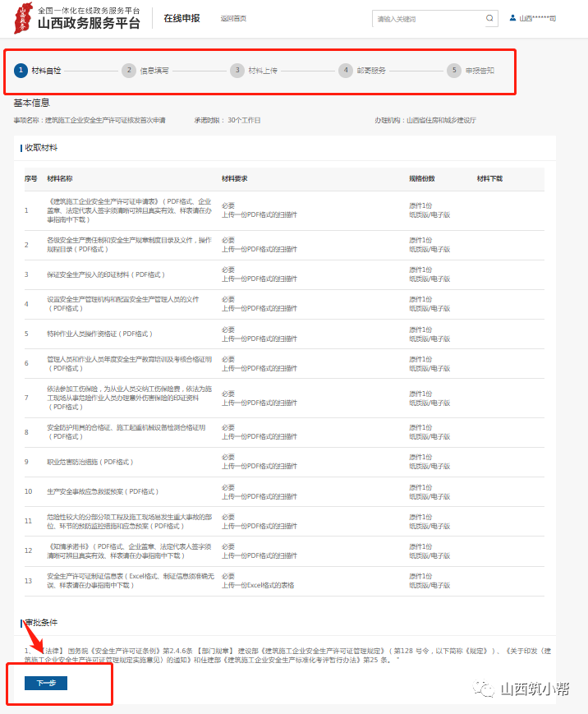Viewport: 588px width, 714px height.
Task: Click the 材料下载 column header
Action: tap(489, 178)
